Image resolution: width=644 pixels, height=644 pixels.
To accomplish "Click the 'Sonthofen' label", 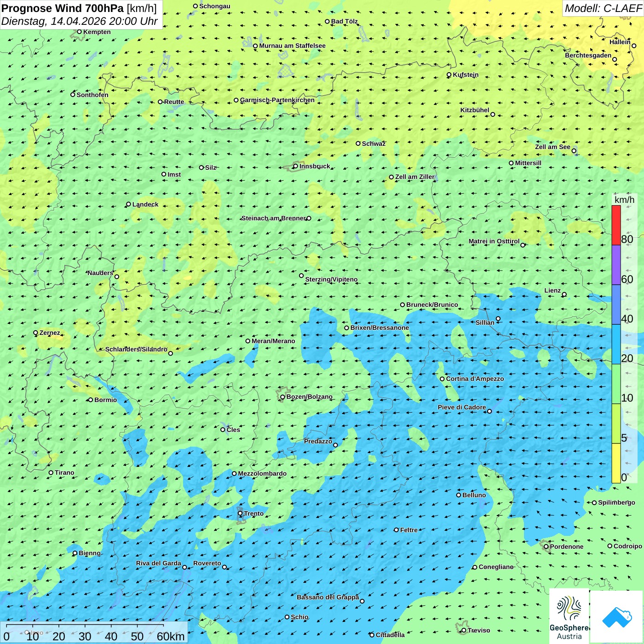I will (x=92, y=95).
